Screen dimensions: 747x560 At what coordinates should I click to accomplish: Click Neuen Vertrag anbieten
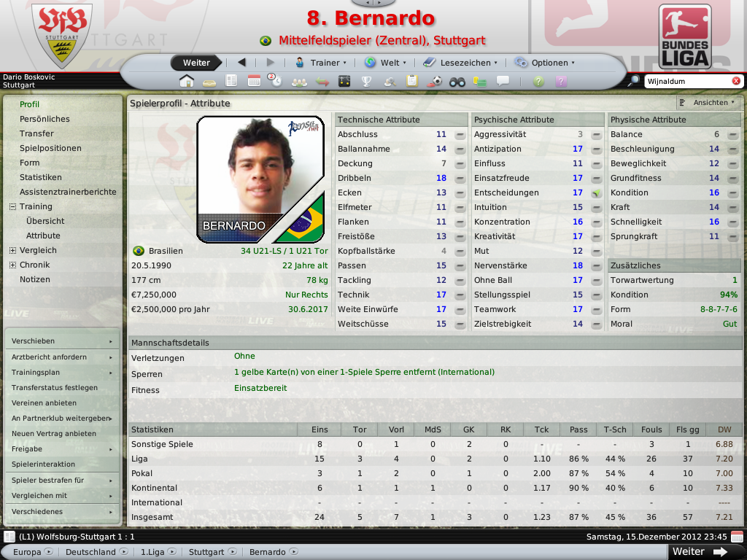coord(54,433)
